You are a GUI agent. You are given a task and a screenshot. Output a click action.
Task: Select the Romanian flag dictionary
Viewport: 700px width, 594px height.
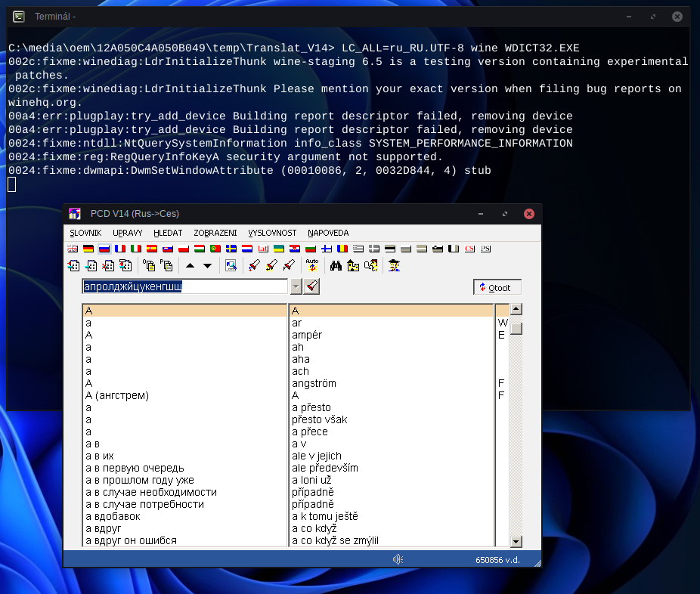[342, 249]
